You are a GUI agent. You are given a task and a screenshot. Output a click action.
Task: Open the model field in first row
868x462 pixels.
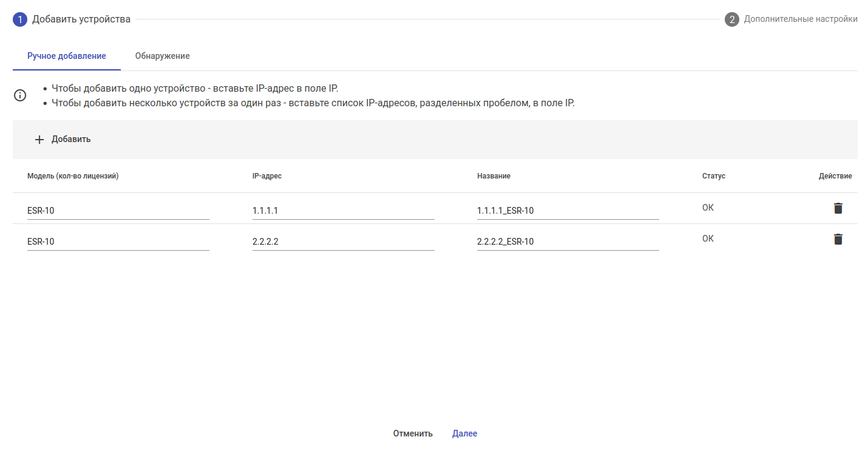pyautogui.click(x=118, y=211)
